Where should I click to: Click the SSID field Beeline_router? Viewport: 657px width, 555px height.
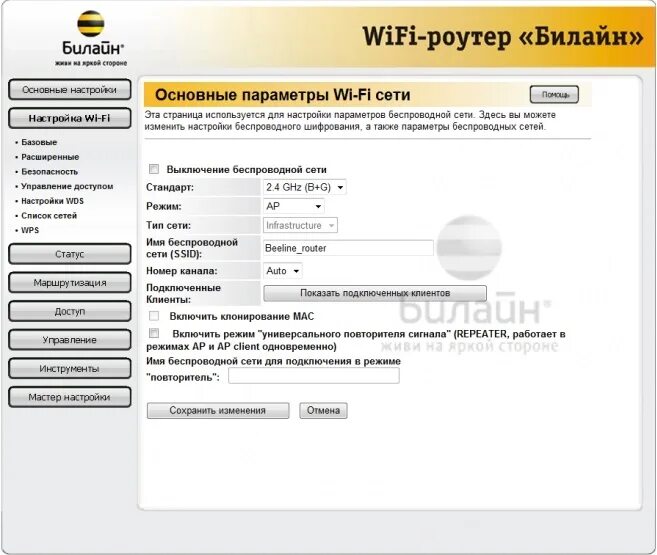348,248
